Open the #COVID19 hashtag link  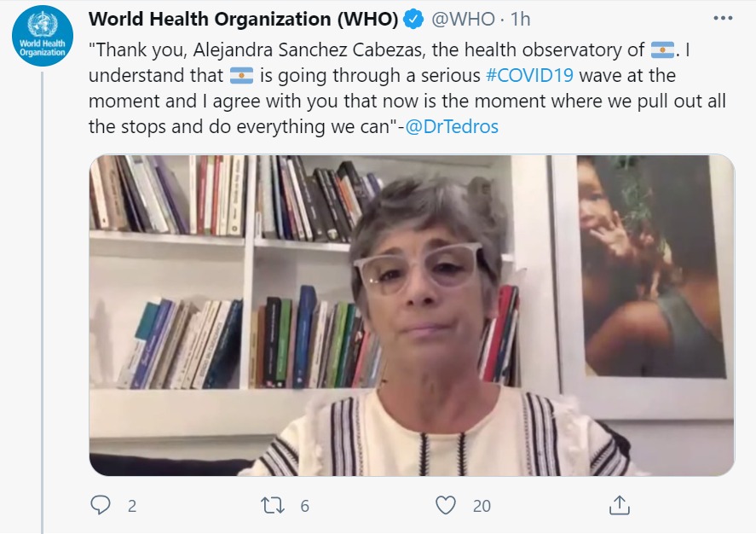(x=529, y=75)
